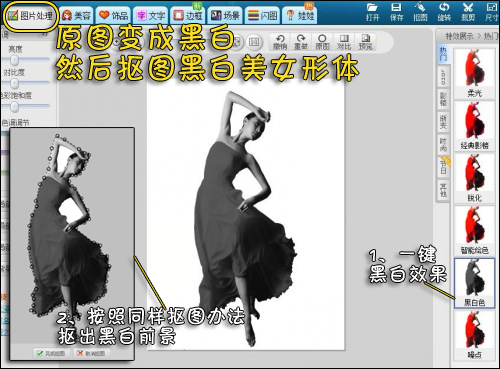Apply the 经典影楼 effect thumbnail
Screen dimensions: 500x369
click(474, 126)
